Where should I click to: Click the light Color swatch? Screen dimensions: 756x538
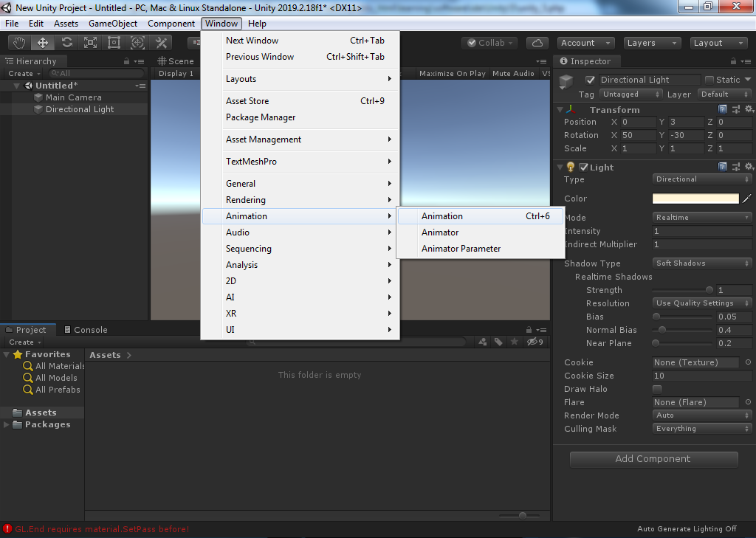(x=695, y=199)
